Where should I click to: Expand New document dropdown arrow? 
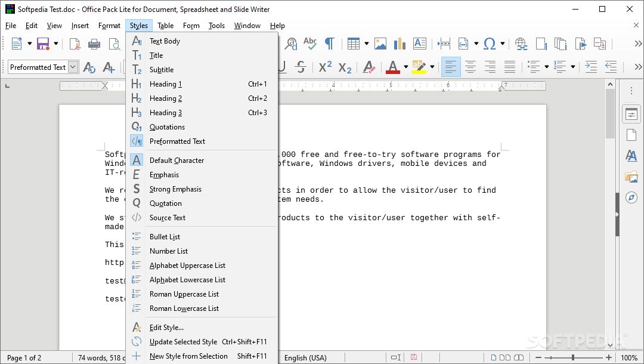pos(30,44)
